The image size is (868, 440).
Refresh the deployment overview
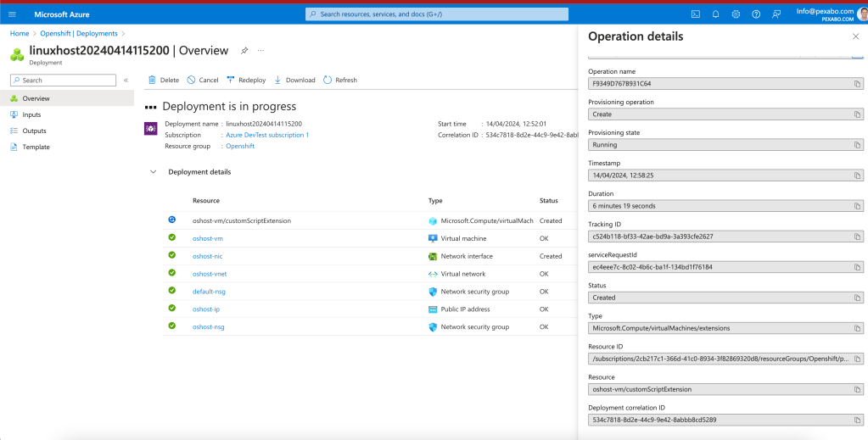340,80
